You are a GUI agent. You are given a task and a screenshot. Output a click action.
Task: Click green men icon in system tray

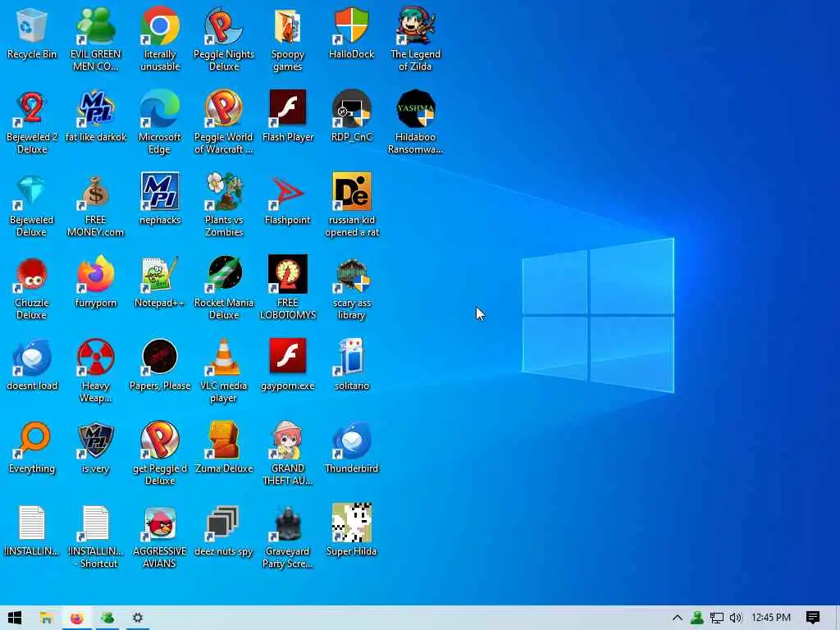(697, 618)
